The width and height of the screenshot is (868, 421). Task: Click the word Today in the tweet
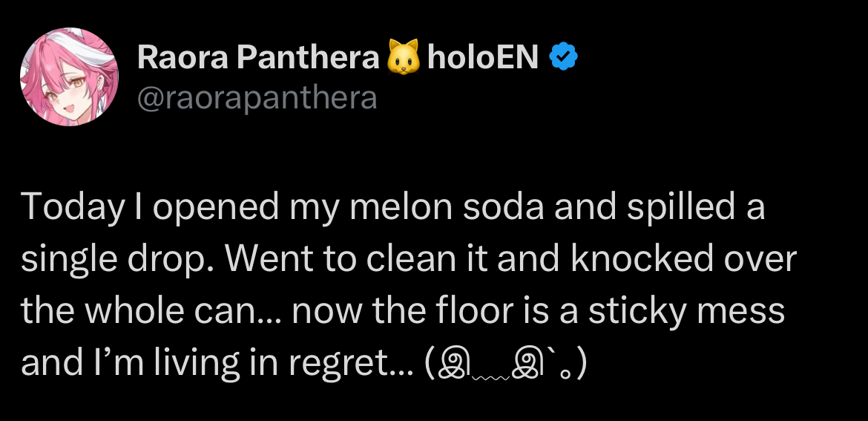tap(73, 206)
